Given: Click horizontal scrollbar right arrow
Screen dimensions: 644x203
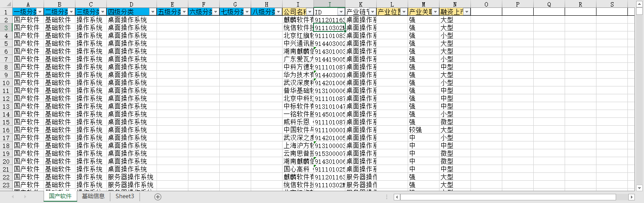Looking at the screenshot, I should click(x=632, y=197).
